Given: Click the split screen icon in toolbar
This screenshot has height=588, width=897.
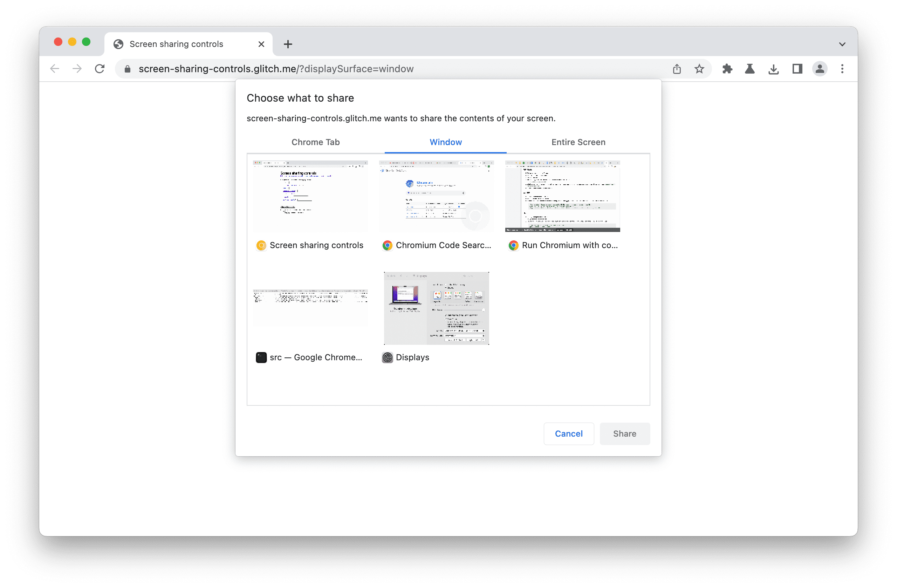Looking at the screenshot, I should (796, 68).
